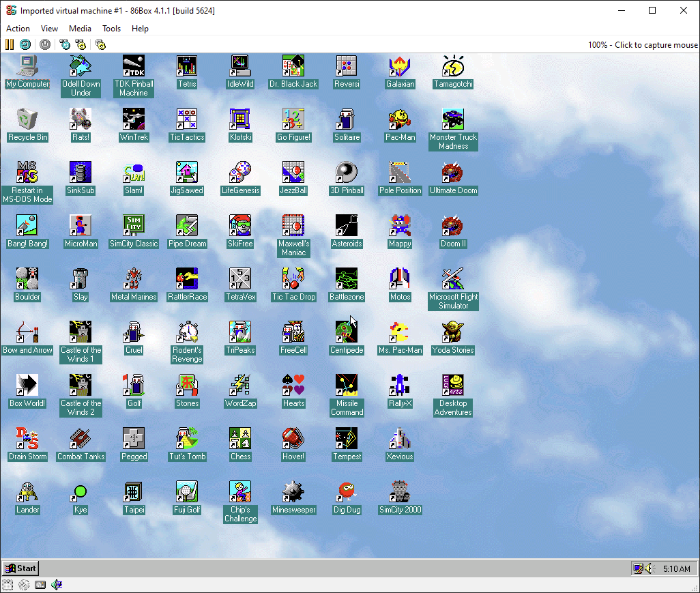Click the 86Box status bar sound icon
This screenshot has width=700, height=593.
pos(57,585)
